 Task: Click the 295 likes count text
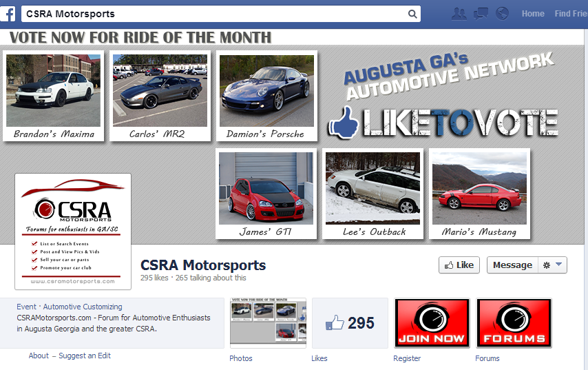pos(154,278)
